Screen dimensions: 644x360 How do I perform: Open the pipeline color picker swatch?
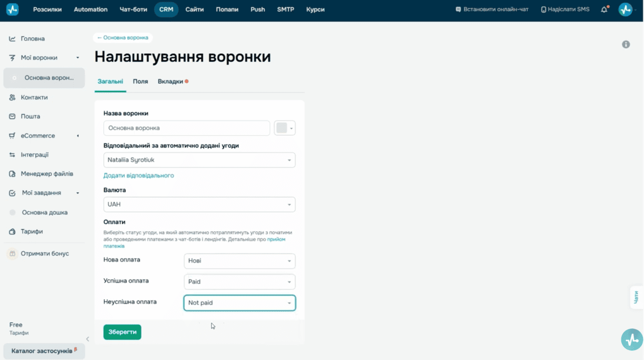(285, 128)
